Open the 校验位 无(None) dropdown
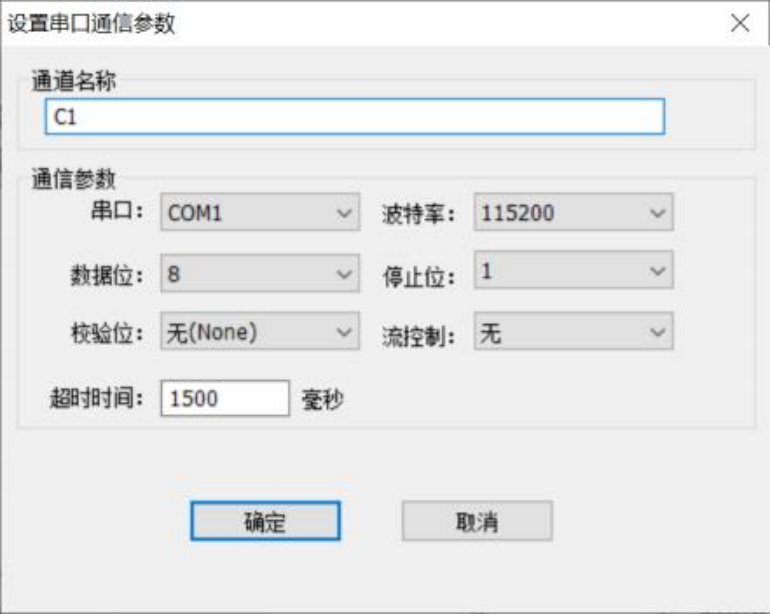Screen dimensions: 770x614 [x=260, y=332]
